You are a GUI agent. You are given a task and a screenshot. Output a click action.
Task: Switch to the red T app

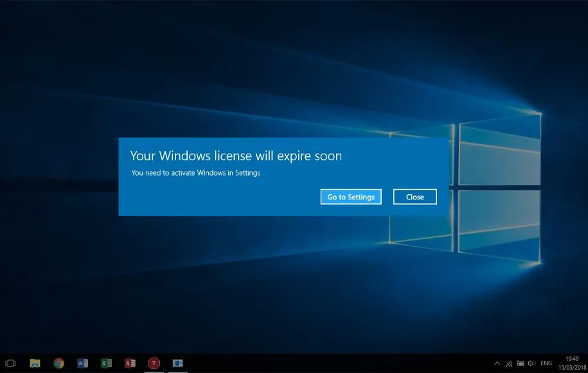[154, 363]
